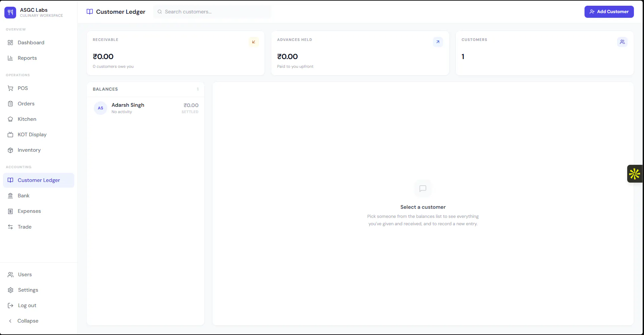Screen dimensions: 644x335
Task: Click the AS avatar for Adarsh Singh
Action: (x=100, y=108)
